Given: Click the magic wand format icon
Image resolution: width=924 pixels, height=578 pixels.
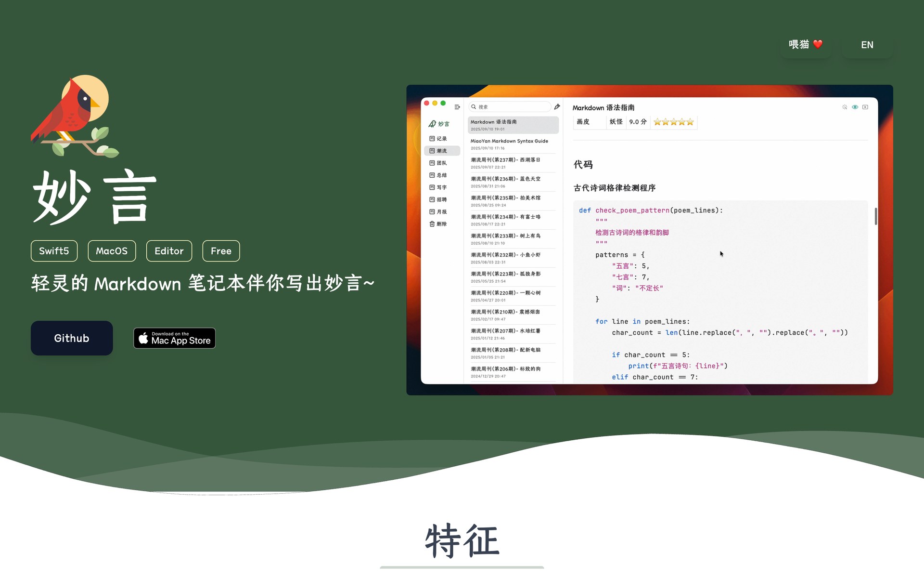Looking at the screenshot, I should tap(845, 107).
